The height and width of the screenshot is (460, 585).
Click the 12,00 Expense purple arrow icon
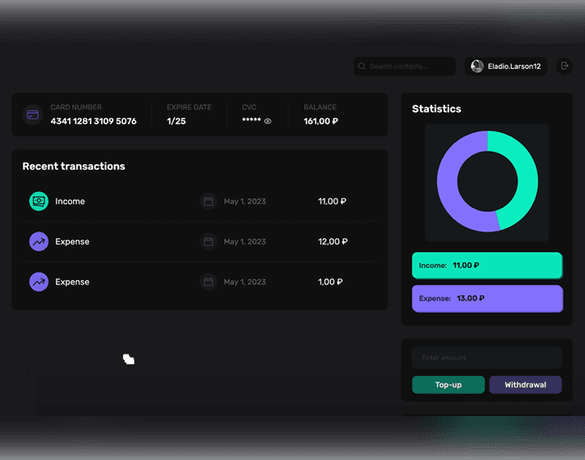pos(39,241)
